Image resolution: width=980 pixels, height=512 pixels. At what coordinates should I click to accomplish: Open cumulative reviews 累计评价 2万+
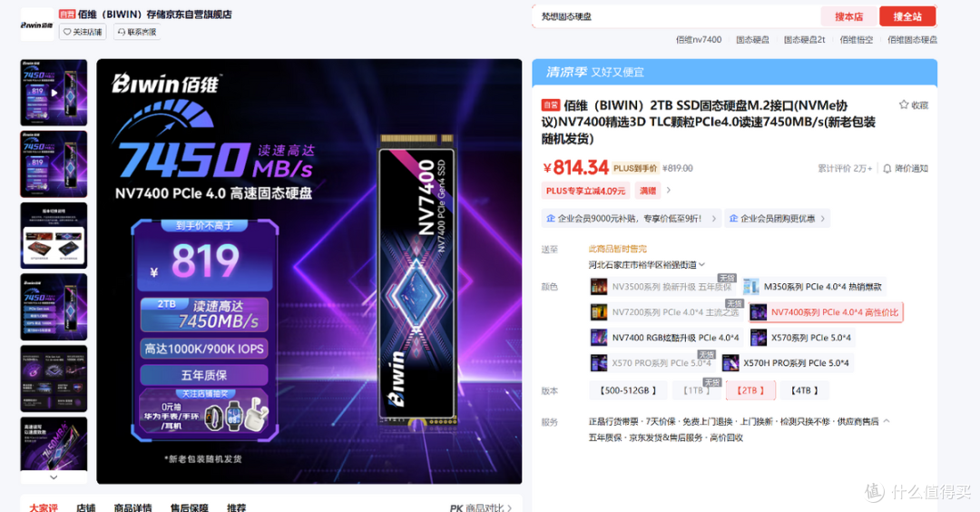tap(845, 168)
